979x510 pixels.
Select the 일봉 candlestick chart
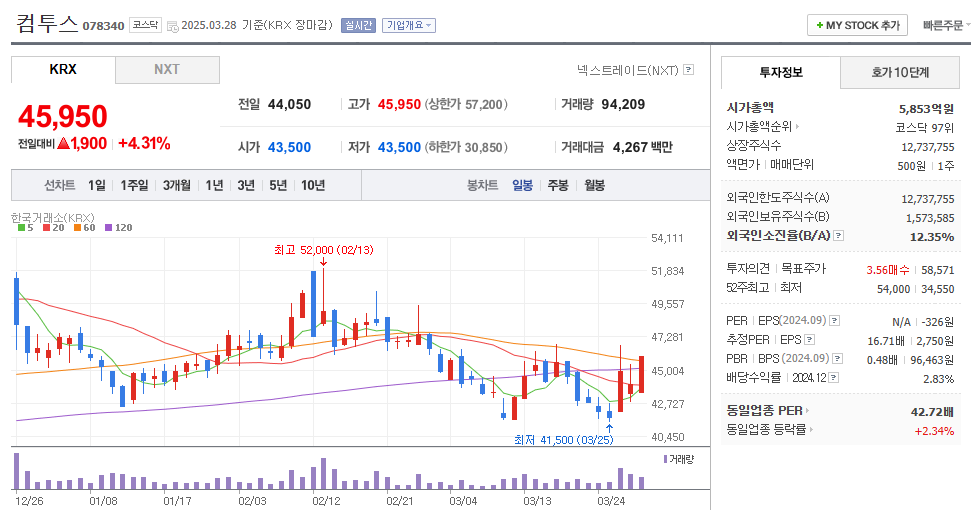523,185
